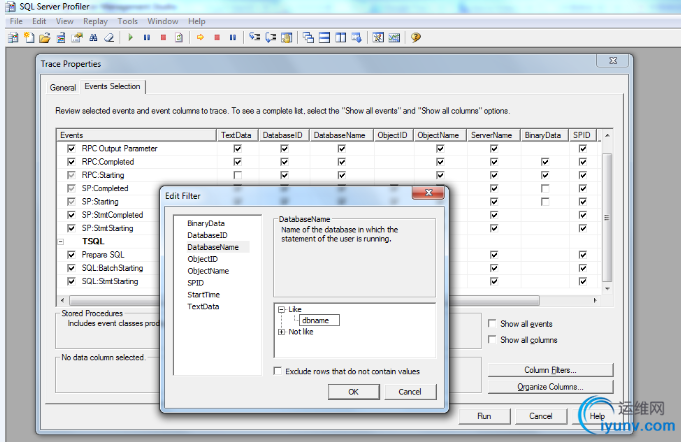Click the binoculars Find icon

[x=93, y=38]
